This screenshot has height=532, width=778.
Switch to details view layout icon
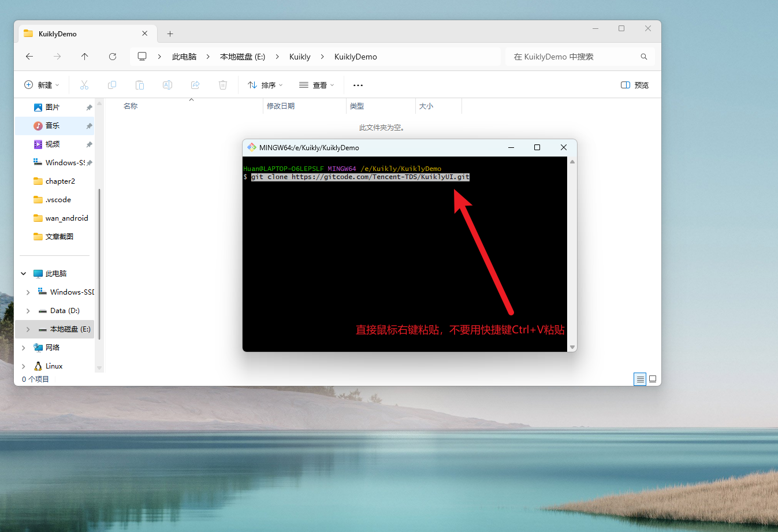[x=640, y=380]
